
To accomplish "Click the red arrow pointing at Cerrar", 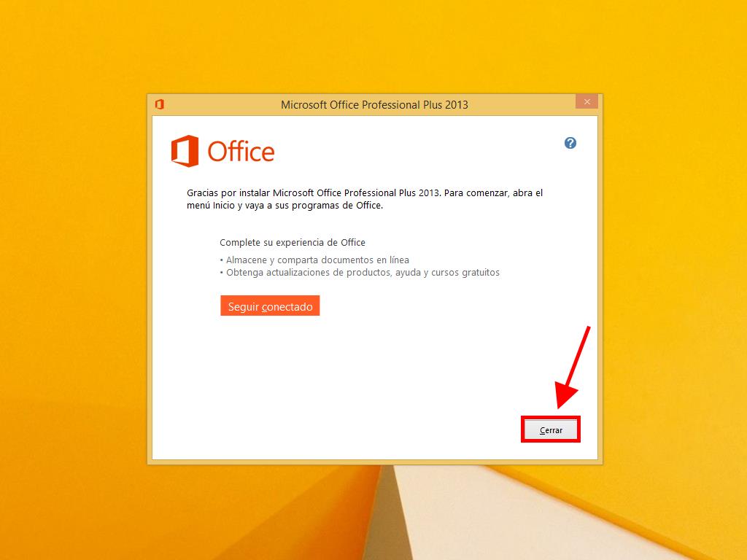I will point(573,367).
